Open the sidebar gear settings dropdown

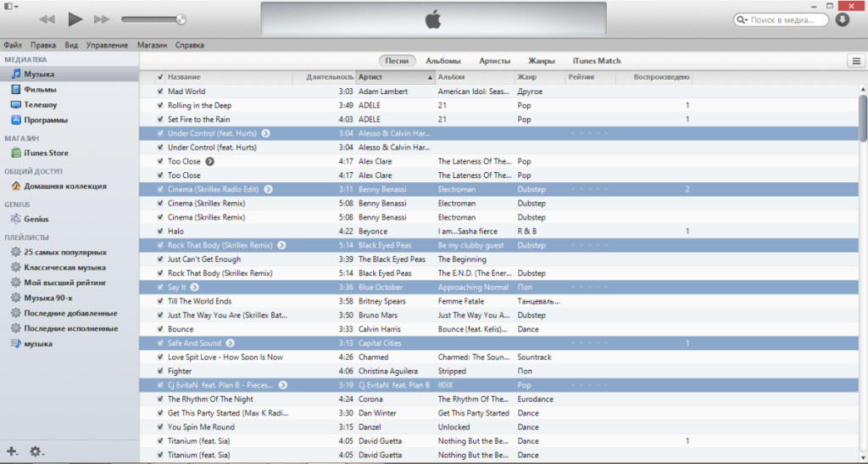[x=36, y=451]
